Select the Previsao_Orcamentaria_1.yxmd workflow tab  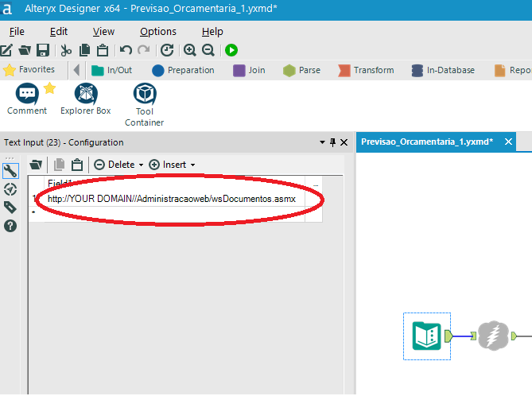(x=427, y=142)
